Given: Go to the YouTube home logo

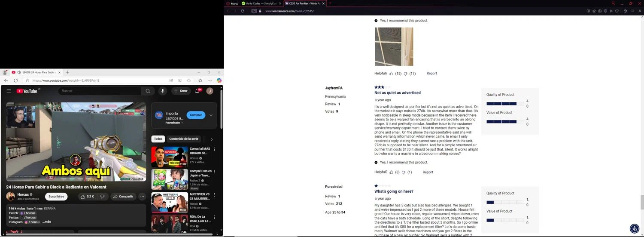Looking at the screenshot, I should 27,91.
